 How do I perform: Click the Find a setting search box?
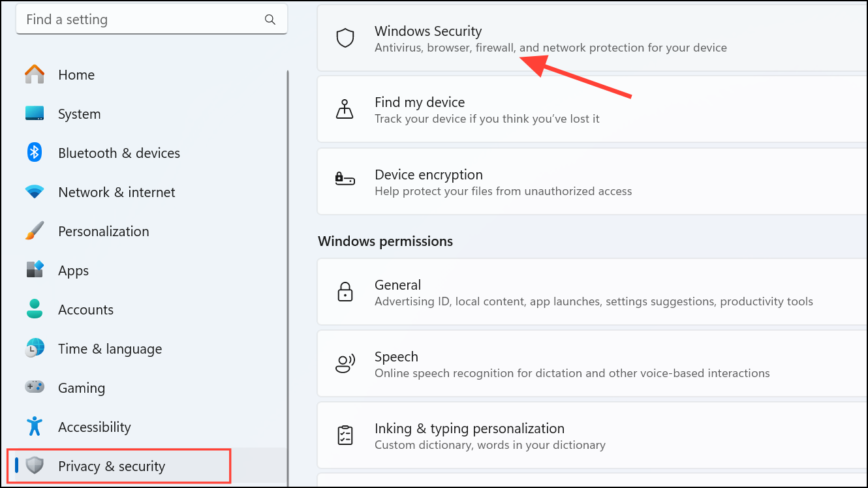151,20
